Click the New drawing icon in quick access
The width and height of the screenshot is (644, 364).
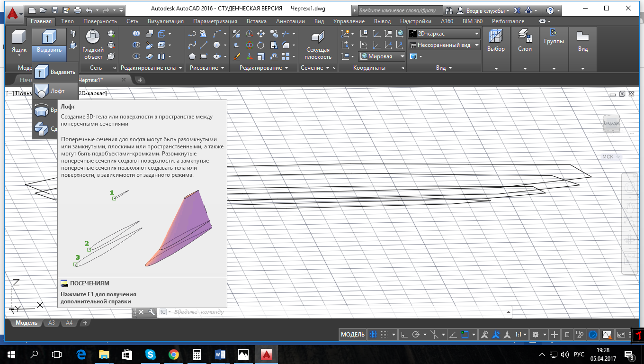point(32,9)
